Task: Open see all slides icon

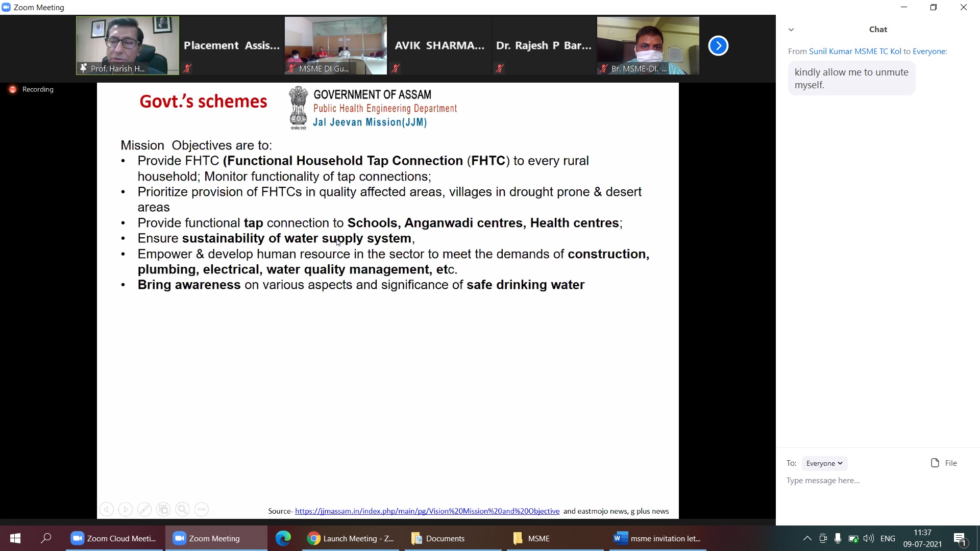Action: [x=163, y=509]
